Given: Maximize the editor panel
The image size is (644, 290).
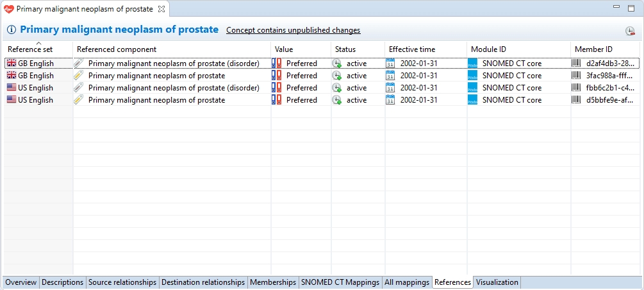Looking at the screenshot, I should pyautogui.click(x=632, y=7).
